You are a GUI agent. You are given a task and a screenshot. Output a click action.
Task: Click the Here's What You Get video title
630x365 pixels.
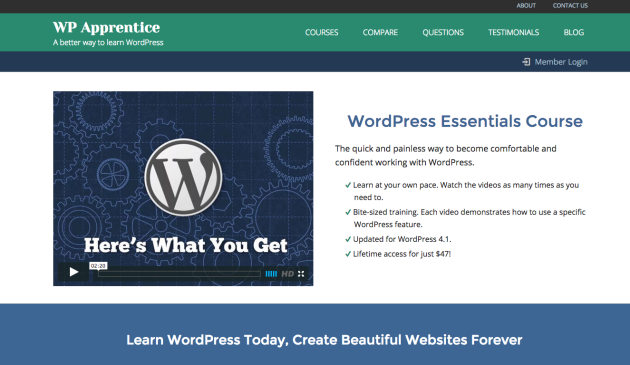(186, 245)
